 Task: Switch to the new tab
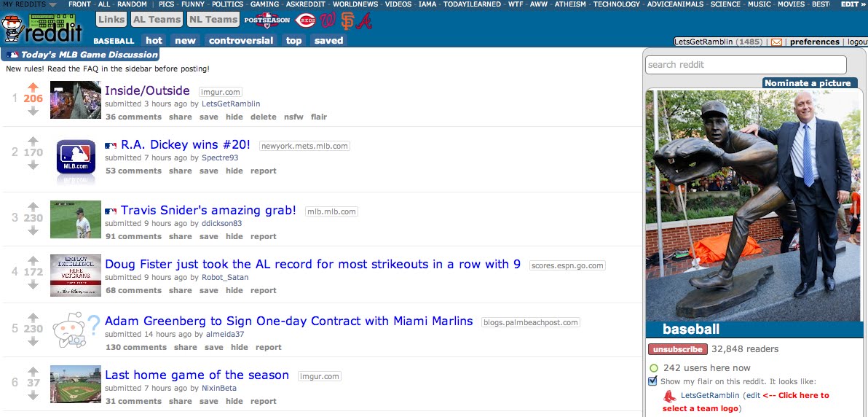click(186, 41)
